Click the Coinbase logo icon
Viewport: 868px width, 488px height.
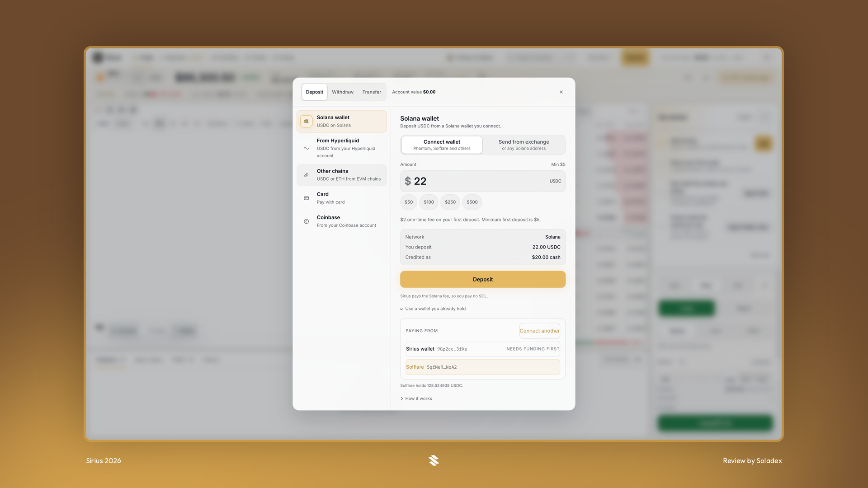click(307, 221)
